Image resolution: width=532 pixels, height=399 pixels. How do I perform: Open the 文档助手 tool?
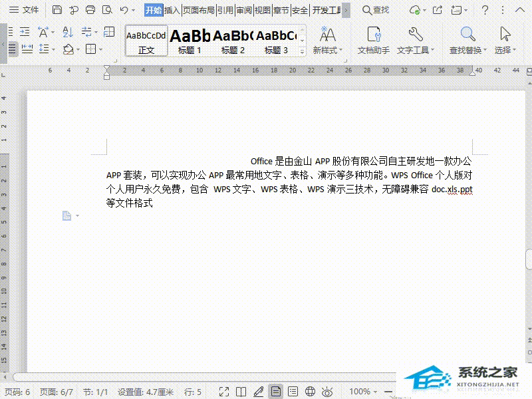point(373,41)
